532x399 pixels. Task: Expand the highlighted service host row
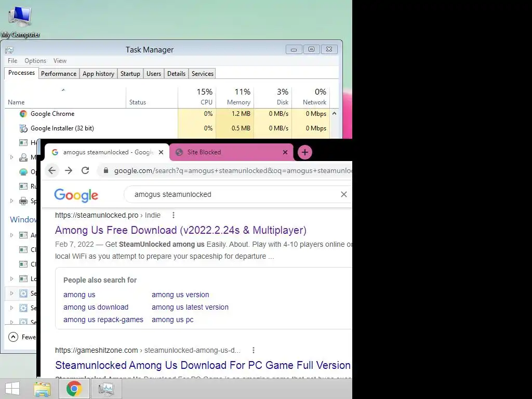[11, 293]
